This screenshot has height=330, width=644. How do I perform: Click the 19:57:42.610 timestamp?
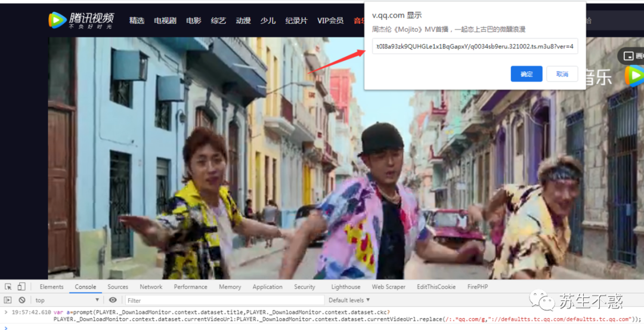click(31, 312)
